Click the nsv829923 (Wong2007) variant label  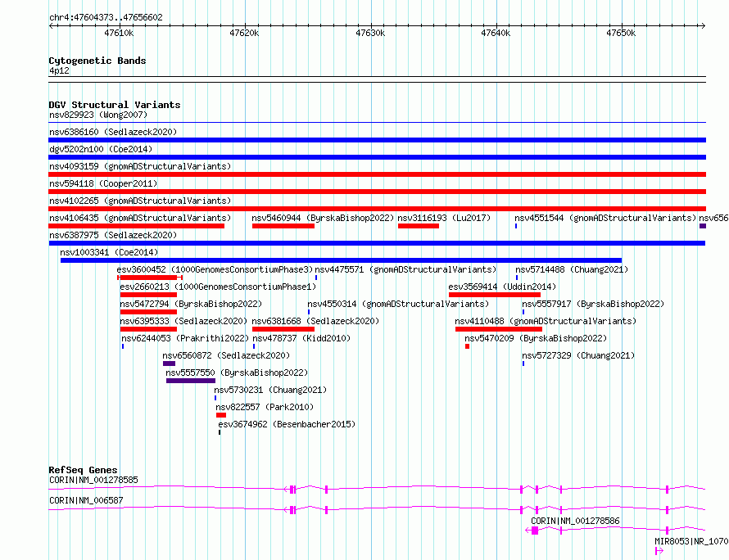coord(98,115)
